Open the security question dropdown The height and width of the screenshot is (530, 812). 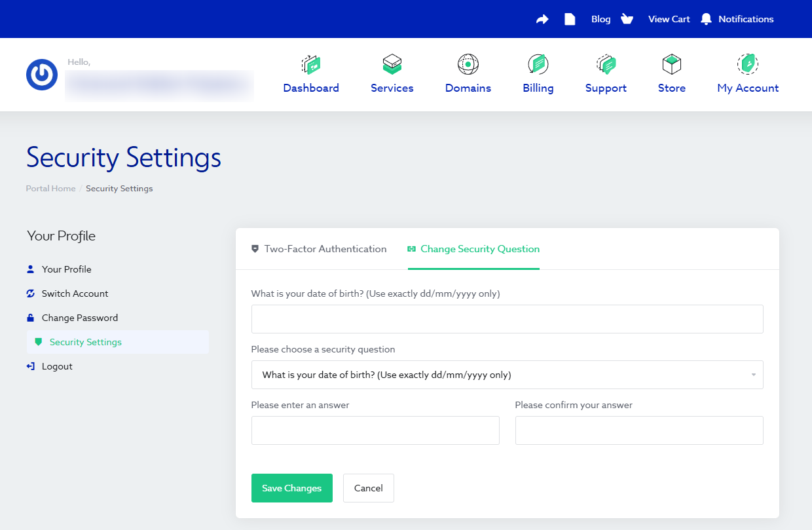click(x=507, y=375)
